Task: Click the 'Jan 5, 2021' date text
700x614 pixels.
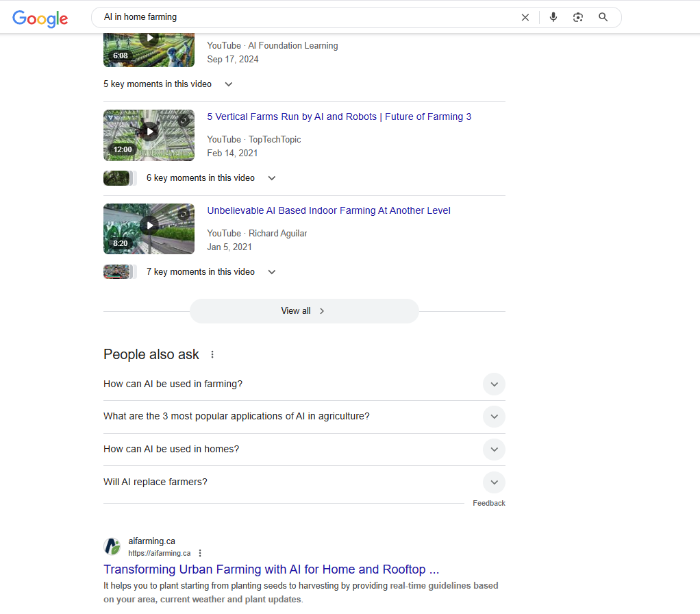Action: (229, 247)
